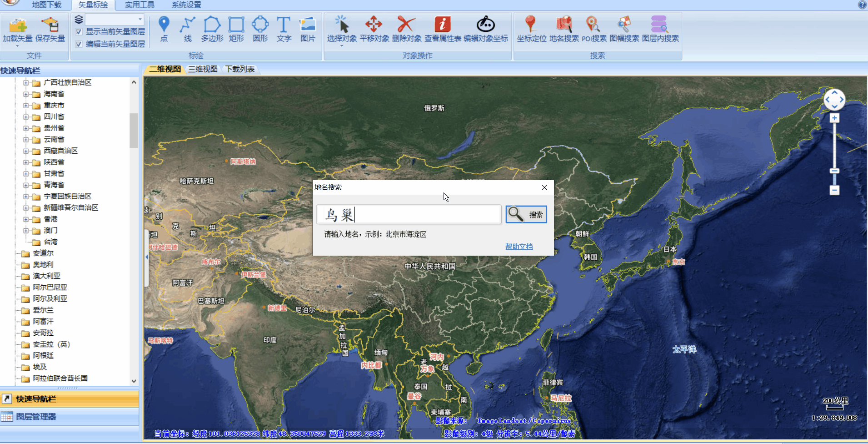Select the 文字 text label tool
This screenshot has height=444, width=868.
pyautogui.click(x=284, y=29)
